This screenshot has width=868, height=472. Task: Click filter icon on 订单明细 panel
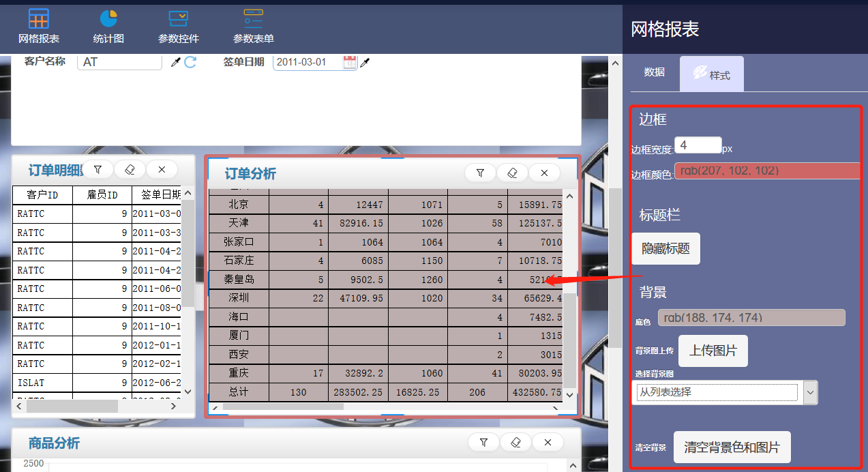(98, 169)
